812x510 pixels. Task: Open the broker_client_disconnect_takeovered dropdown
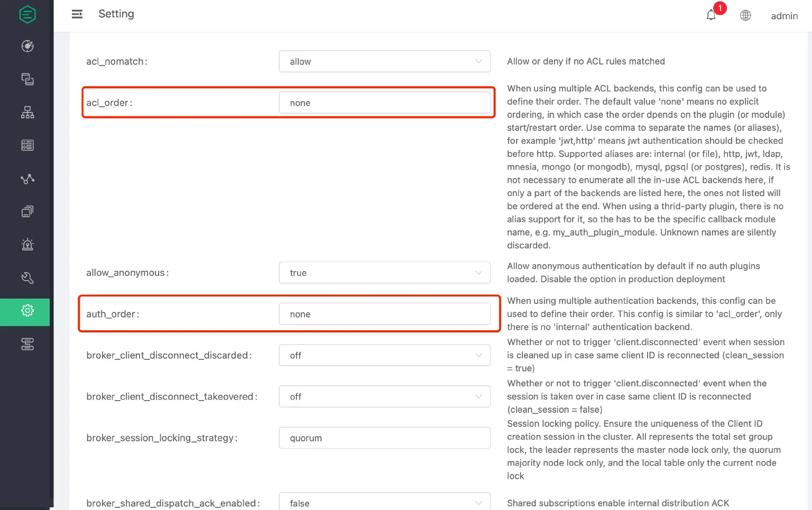[384, 396]
